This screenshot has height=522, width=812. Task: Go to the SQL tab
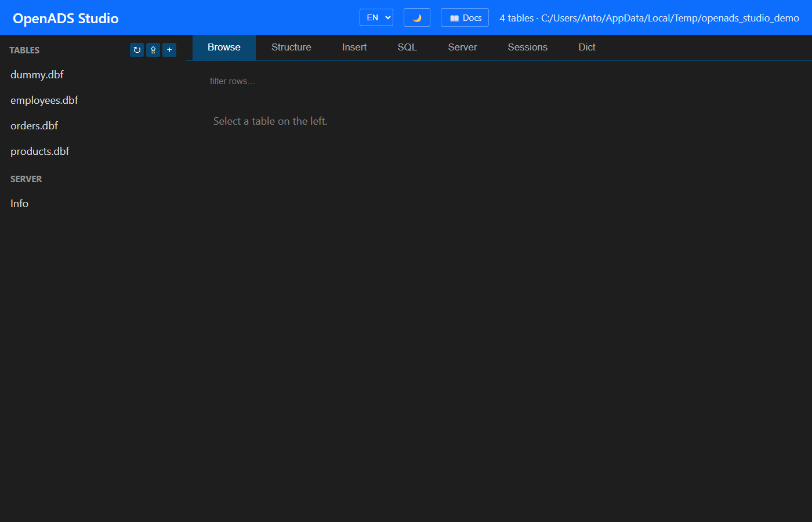tap(407, 48)
